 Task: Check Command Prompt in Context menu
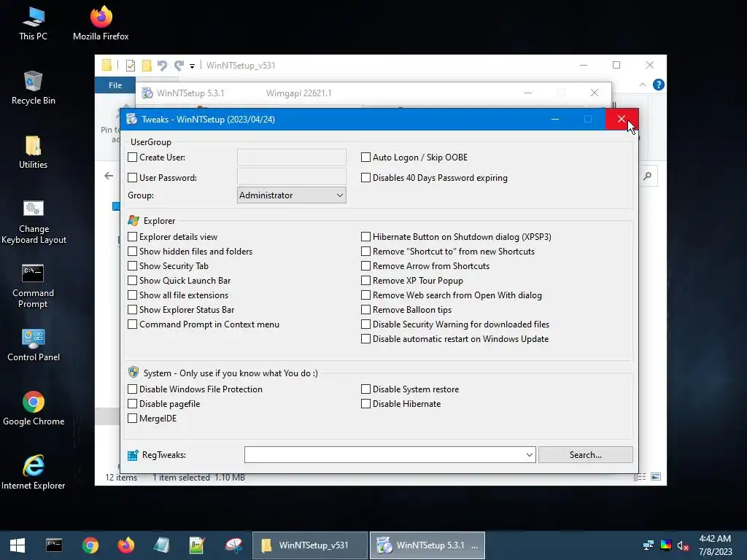[x=133, y=324]
